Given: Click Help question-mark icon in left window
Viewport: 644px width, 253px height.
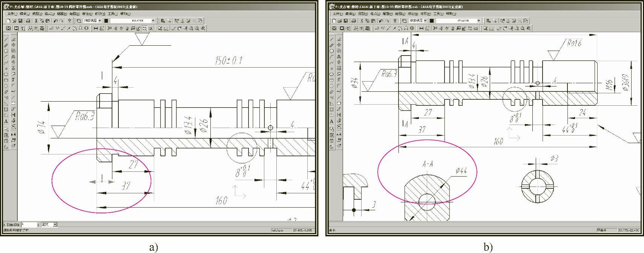Looking at the screenshot, I should point(69,21).
